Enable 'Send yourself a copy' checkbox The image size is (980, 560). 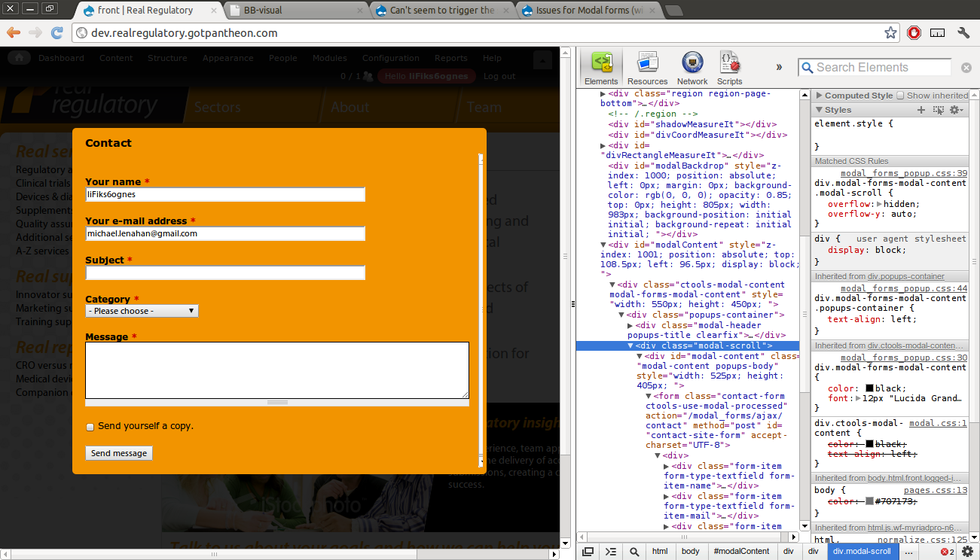[x=90, y=427]
